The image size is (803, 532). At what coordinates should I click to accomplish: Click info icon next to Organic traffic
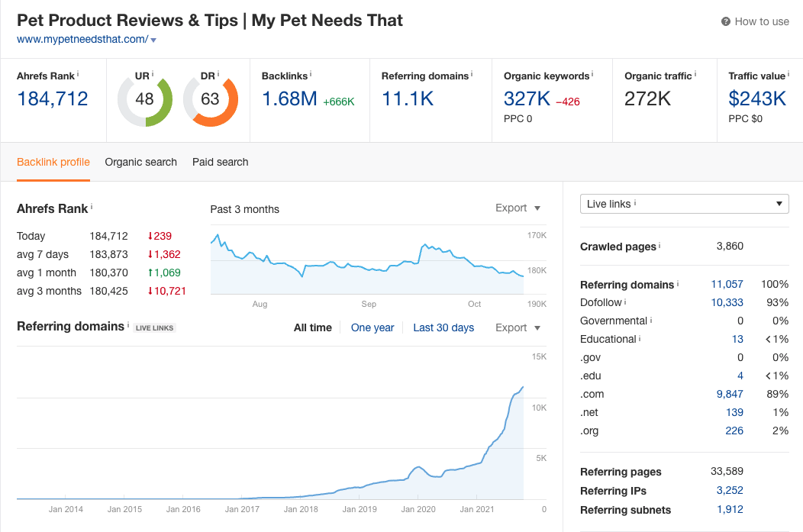click(695, 74)
